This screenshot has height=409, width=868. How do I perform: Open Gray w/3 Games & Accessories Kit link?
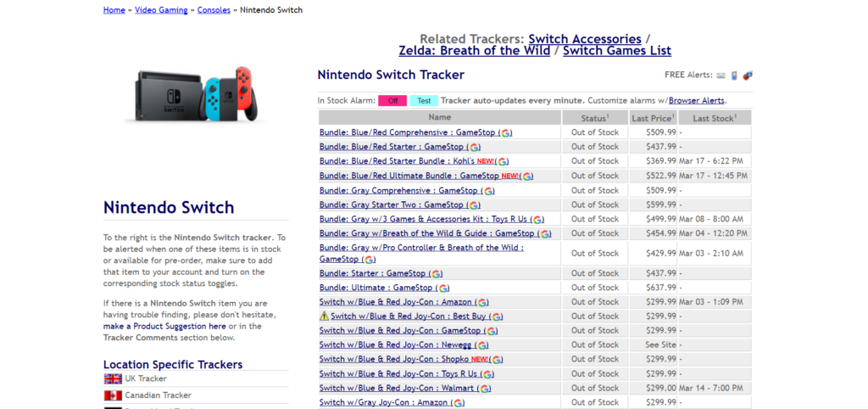(424, 219)
